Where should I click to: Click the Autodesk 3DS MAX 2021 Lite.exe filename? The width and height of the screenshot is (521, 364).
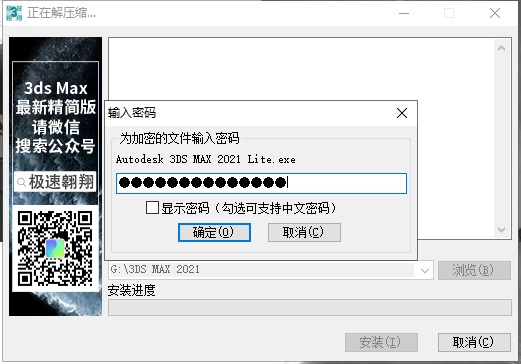(206, 159)
